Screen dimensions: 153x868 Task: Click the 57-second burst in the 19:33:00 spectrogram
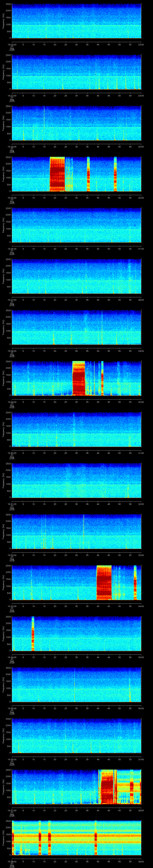coord(135,583)
